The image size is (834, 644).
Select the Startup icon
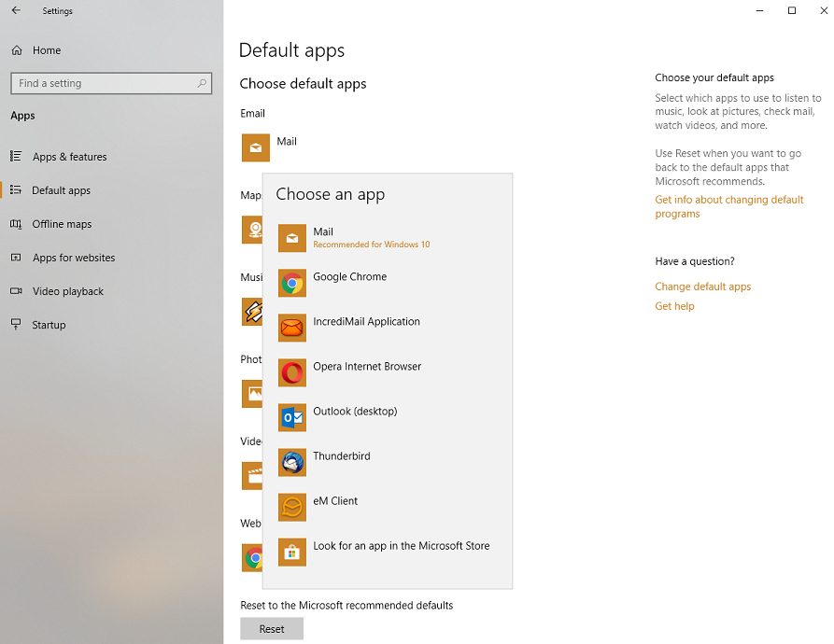pos(16,325)
